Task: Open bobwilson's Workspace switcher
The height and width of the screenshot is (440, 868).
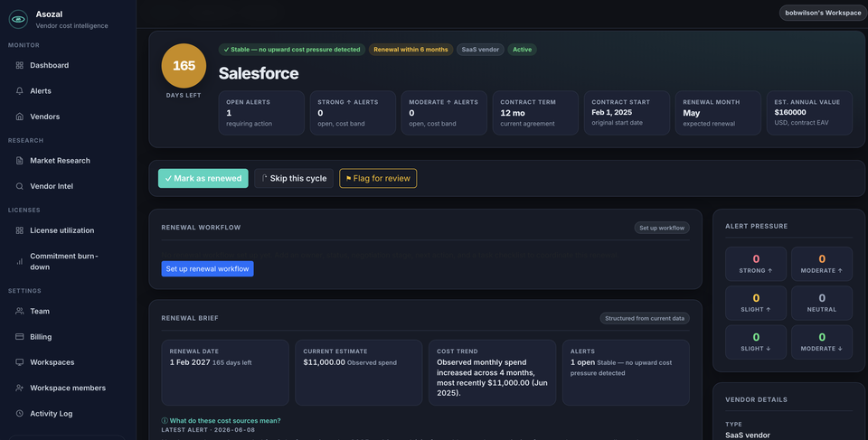Action: pyautogui.click(x=823, y=13)
